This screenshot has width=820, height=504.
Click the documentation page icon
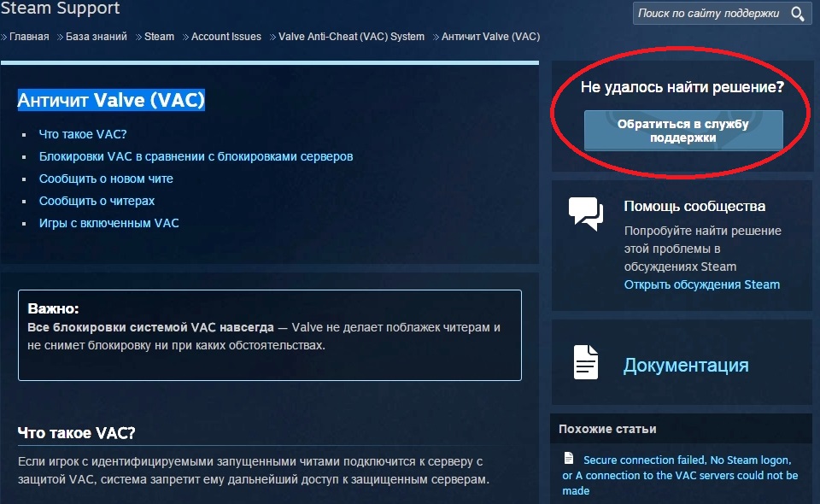[586, 362]
